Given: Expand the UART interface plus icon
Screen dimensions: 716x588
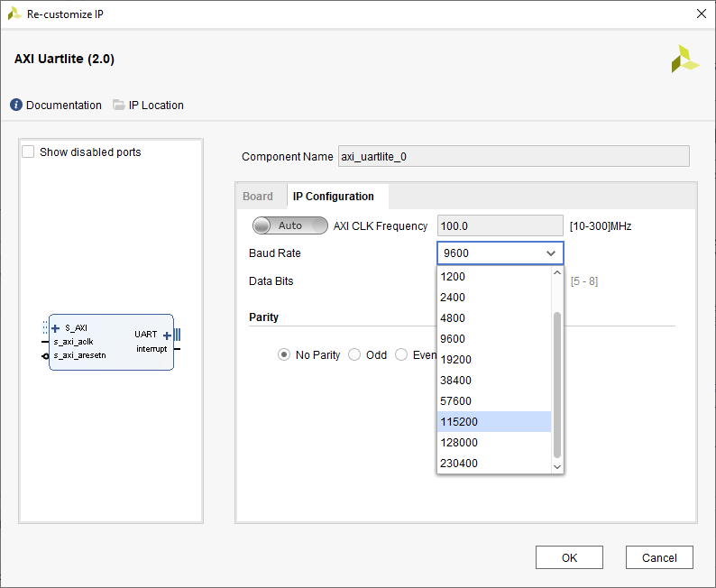Looking at the screenshot, I should (x=167, y=335).
